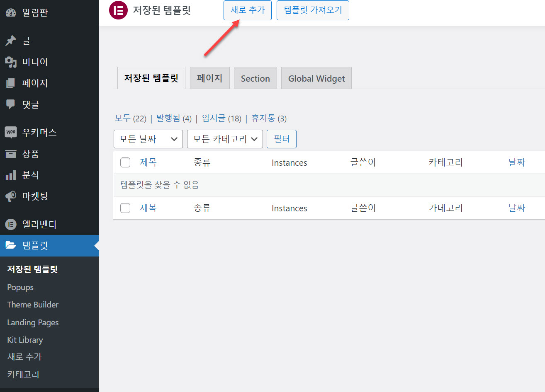Open the 미디어 media library icon

pos(11,62)
